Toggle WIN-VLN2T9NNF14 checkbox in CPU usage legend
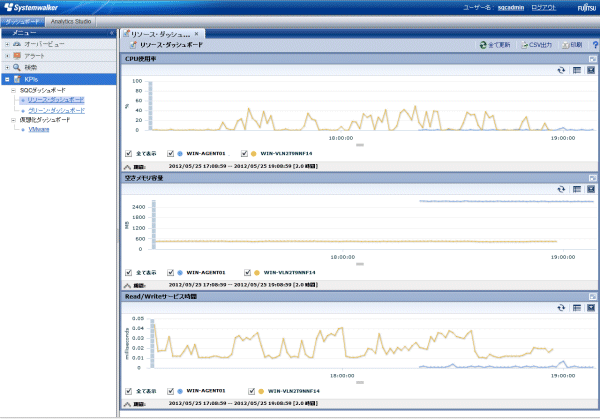Viewport: 600px width, 419px height. (244, 153)
